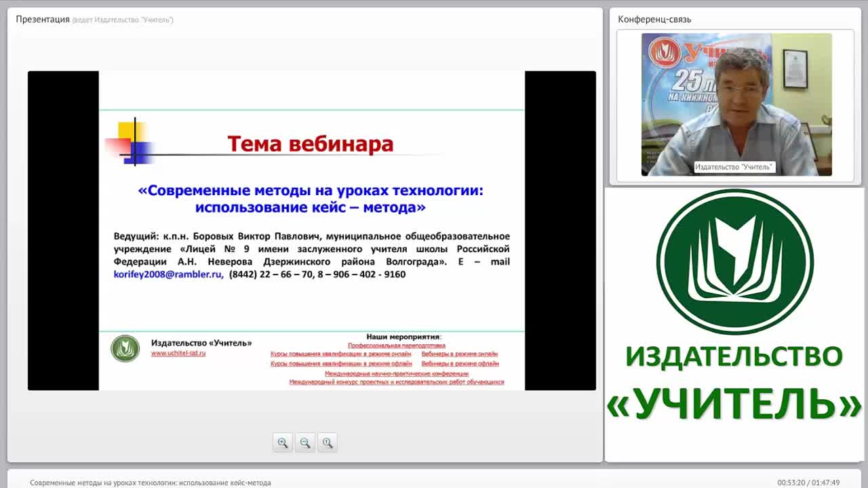The height and width of the screenshot is (488, 868).
Task: Click the presenter webcam video
Action: click(736, 104)
